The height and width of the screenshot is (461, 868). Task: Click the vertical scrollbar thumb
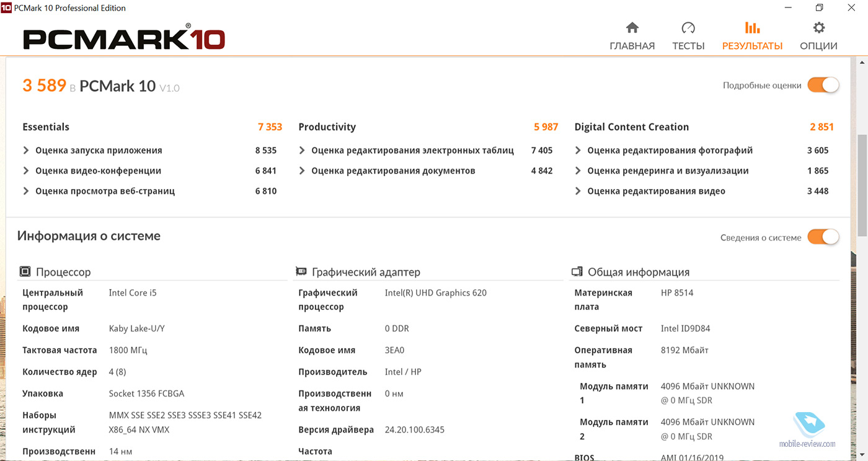pyautogui.click(x=862, y=186)
